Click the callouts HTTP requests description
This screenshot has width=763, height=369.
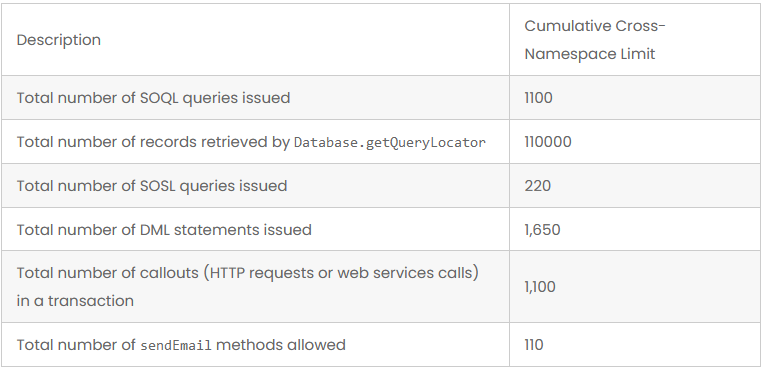(248, 287)
